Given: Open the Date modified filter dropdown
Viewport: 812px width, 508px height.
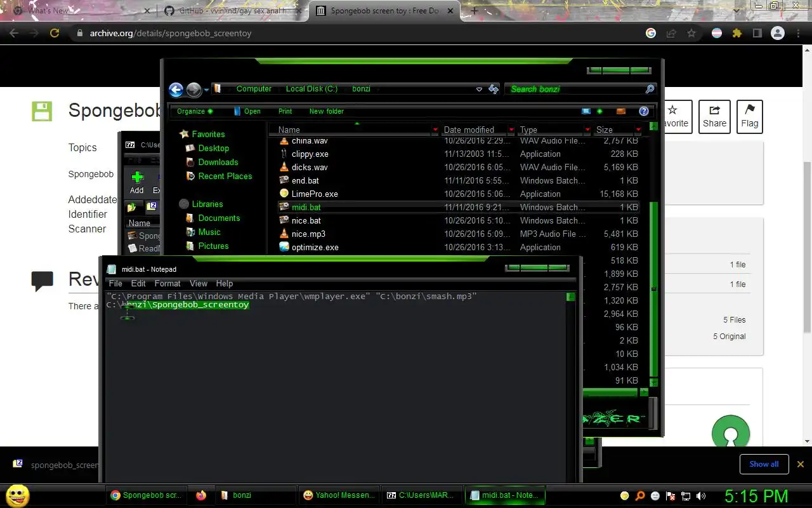Looking at the screenshot, I should coord(511,130).
